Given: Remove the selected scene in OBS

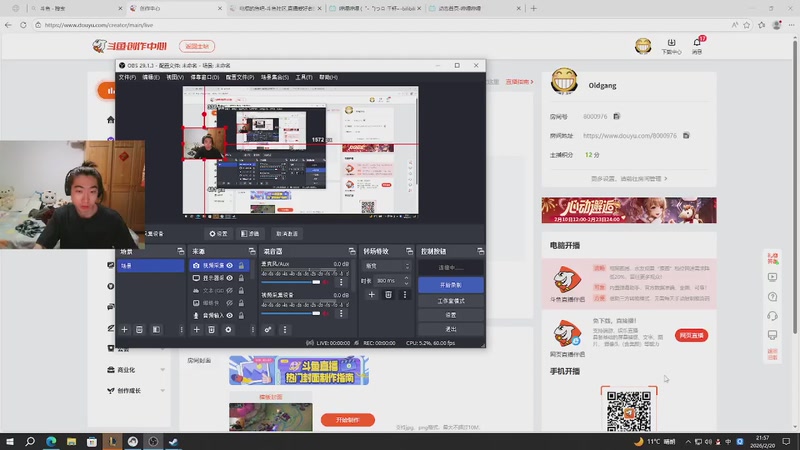Looking at the screenshot, I should pyautogui.click(x=139, y=330).
